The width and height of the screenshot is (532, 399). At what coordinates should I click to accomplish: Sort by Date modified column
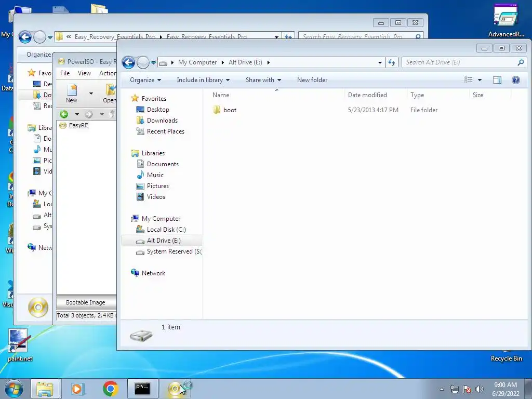pos(367,95)
